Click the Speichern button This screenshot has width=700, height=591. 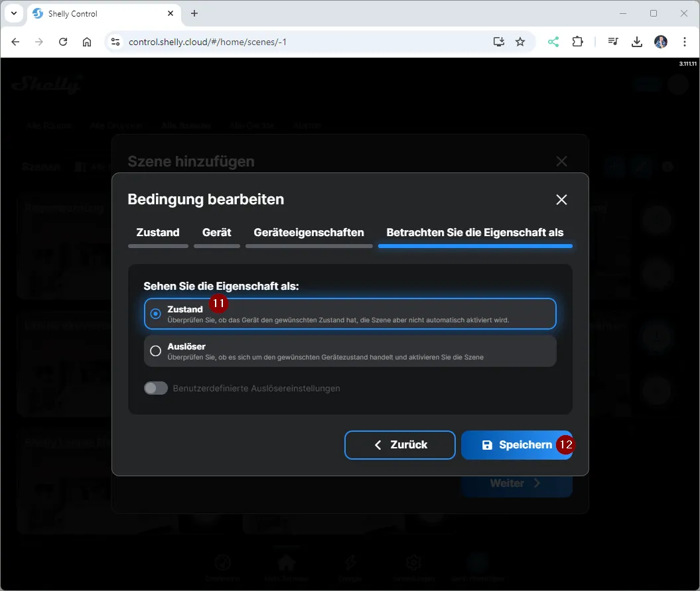coord(516,445)
